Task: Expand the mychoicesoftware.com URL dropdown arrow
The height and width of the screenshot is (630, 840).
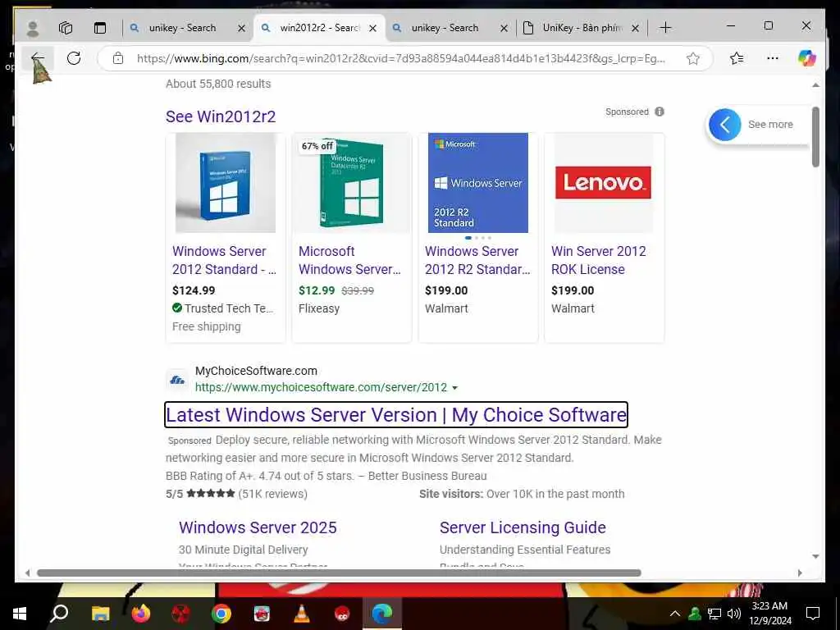Action: [454, 388]
